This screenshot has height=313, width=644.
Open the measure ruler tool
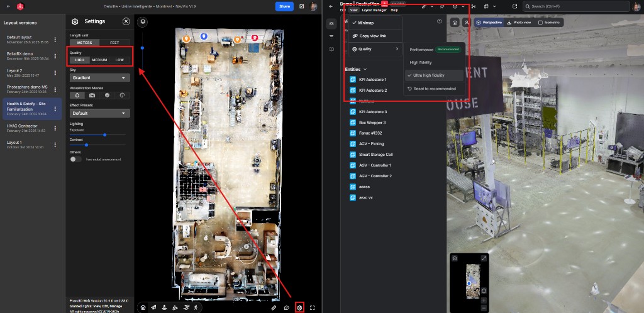[274, 308]
